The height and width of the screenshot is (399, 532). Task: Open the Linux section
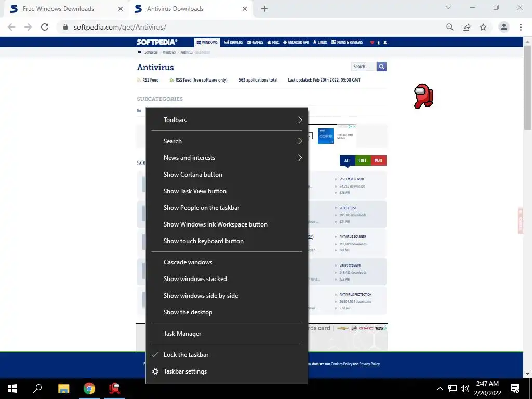pyautogui.click(x=320, y=43)
